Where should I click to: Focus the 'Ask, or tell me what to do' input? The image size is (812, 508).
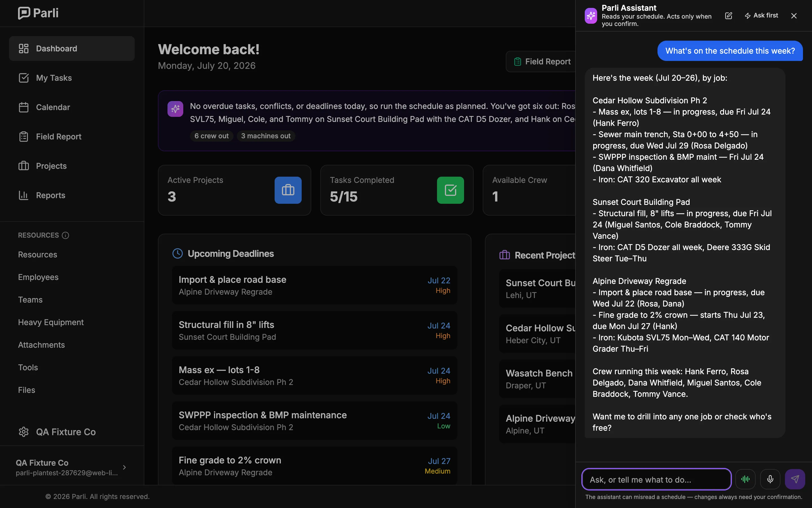point(656,479)
